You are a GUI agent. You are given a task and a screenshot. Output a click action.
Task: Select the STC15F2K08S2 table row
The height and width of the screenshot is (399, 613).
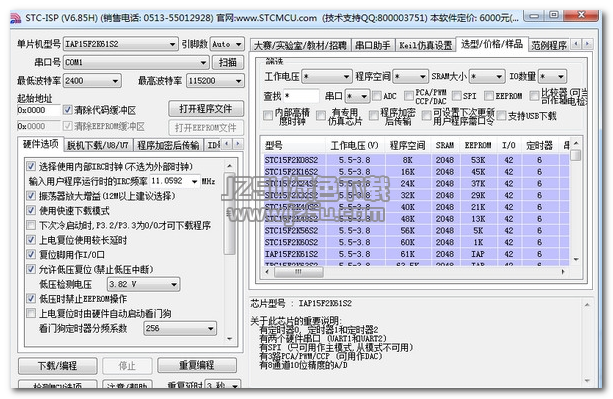click(x=416, y=160)
